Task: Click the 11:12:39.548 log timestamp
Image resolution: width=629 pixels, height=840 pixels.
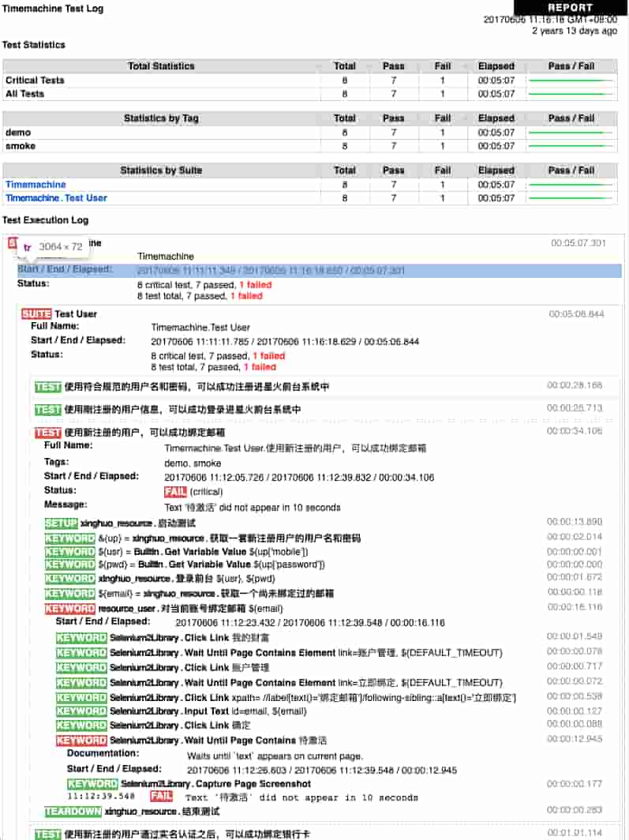Action: pyautogui.click(x=101, y=797)
